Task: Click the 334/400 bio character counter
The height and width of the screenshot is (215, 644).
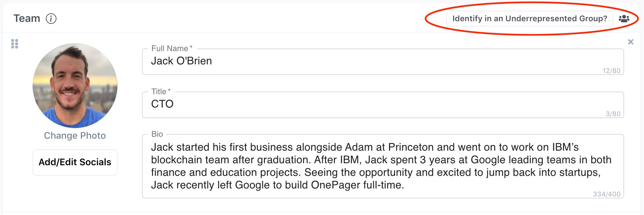Action: point(607,194)
